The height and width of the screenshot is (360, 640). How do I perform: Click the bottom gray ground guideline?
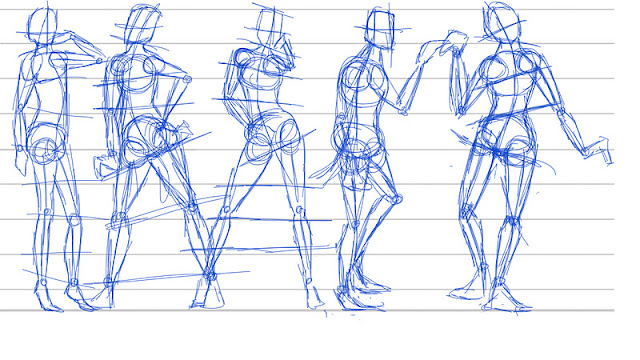click(307, 311)
